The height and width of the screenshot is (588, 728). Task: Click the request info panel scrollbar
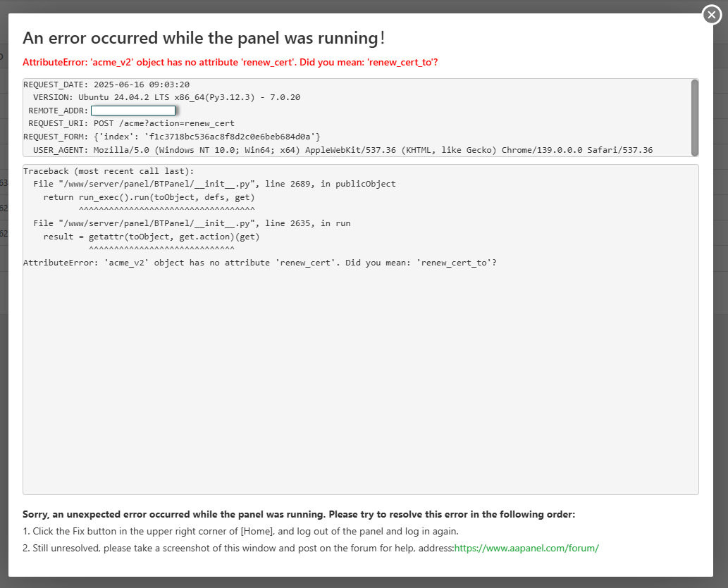pyautogui.click(x=695, y=117)
